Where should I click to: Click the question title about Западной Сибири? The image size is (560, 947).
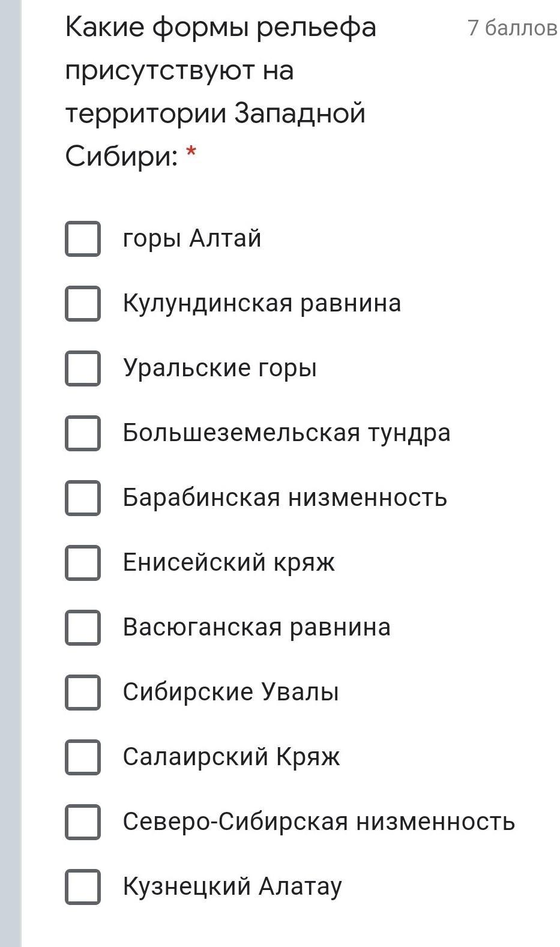(x=220, y=92)
